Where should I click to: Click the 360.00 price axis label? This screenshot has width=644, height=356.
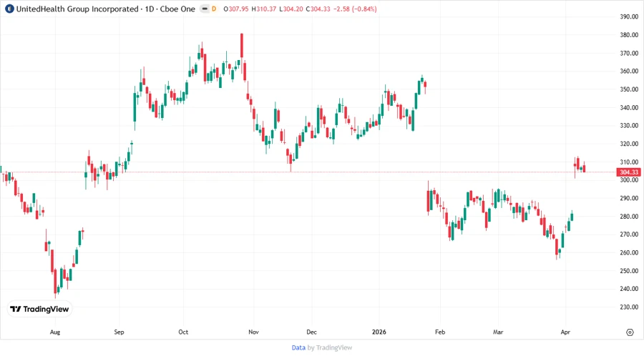click(629, 71)
